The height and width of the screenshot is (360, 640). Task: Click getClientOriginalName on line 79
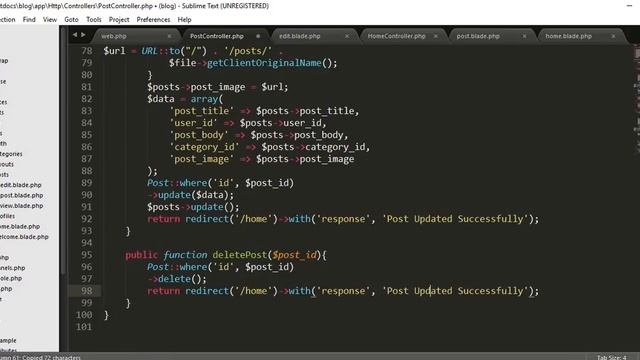(x=264, y=63)
